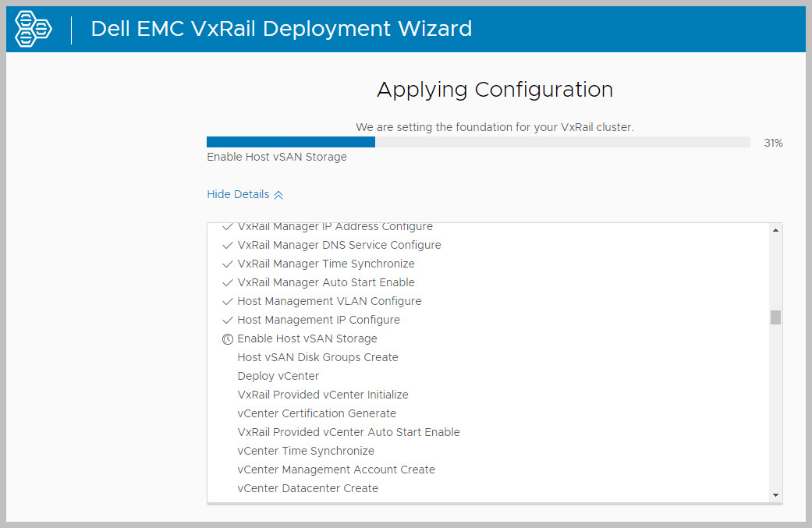Click checkmark next to Host Management IP Configure

point(227,320)
